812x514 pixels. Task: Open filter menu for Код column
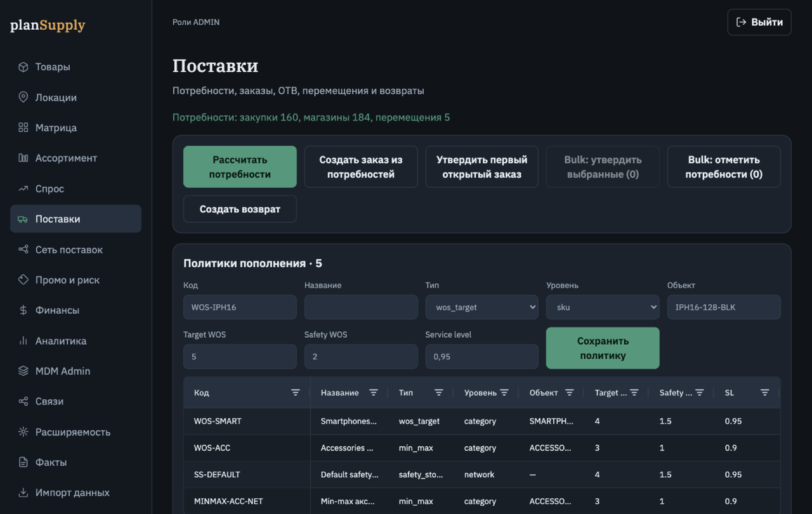click(x=295, y=392)
